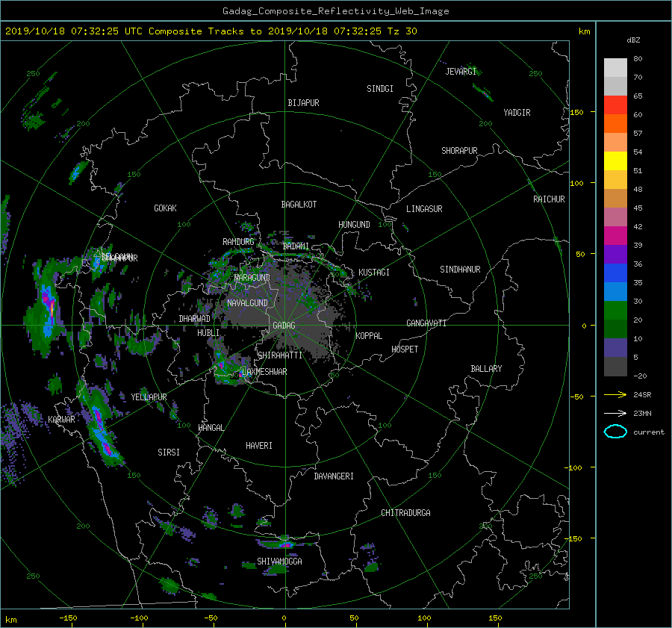
Task: Click the SIRSI city label
Action: pos(169,453)
